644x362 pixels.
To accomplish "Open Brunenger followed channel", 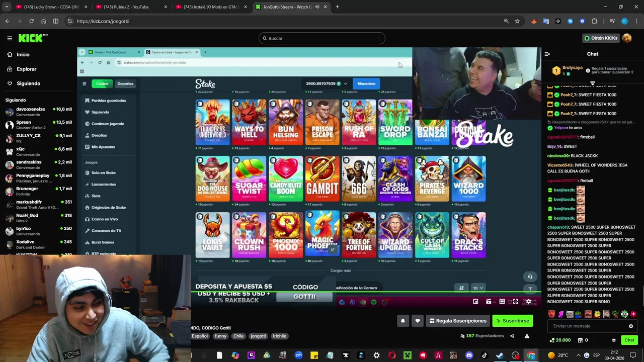I will [38, 191].
